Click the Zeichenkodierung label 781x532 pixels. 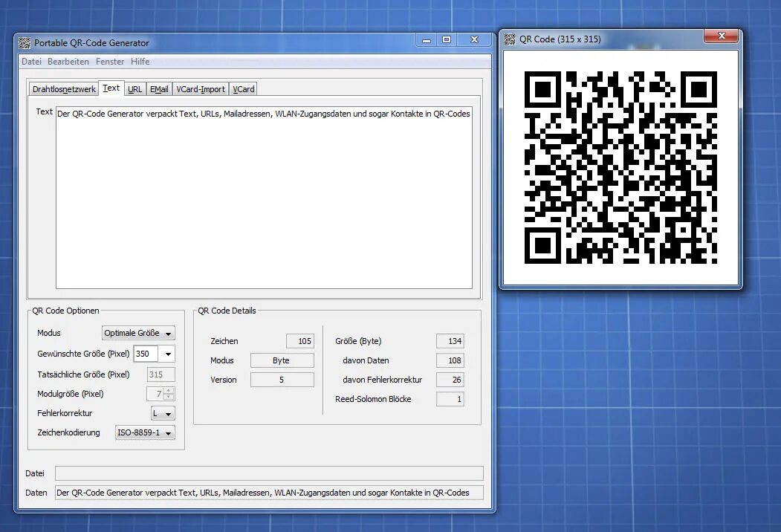(x=68, y=433)
